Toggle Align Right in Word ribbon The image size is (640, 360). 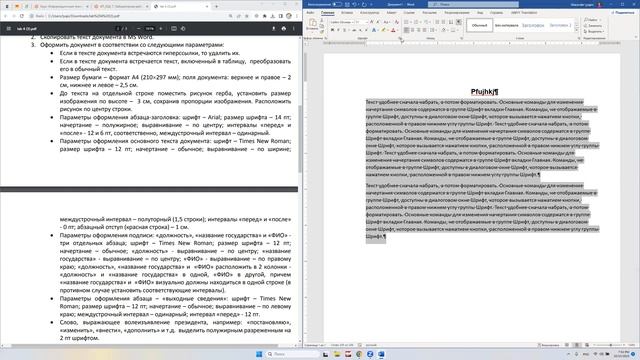pos(419,30)
